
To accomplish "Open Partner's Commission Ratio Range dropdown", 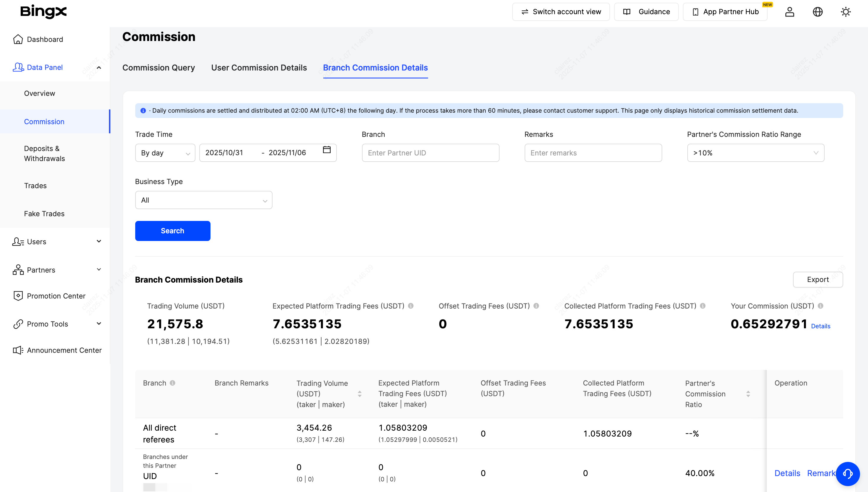I will (x=756, y=153).
